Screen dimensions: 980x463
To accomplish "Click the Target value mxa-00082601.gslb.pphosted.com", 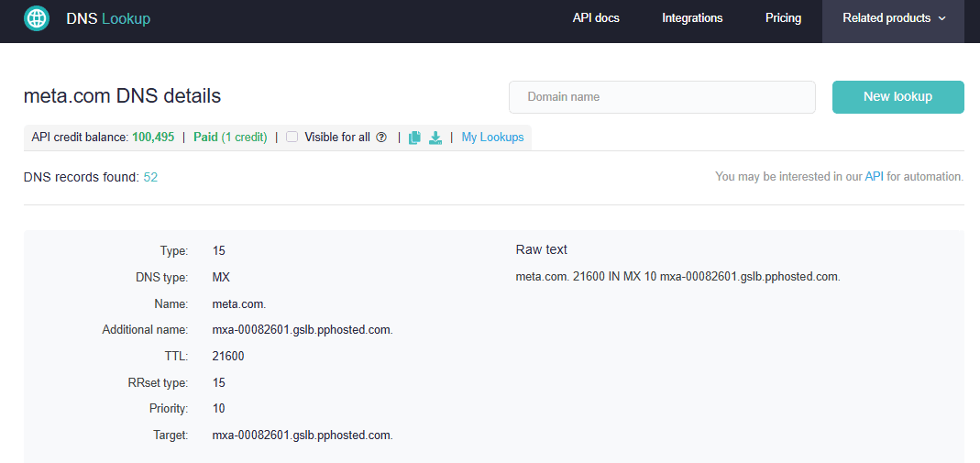I will [x=303, y=435].
